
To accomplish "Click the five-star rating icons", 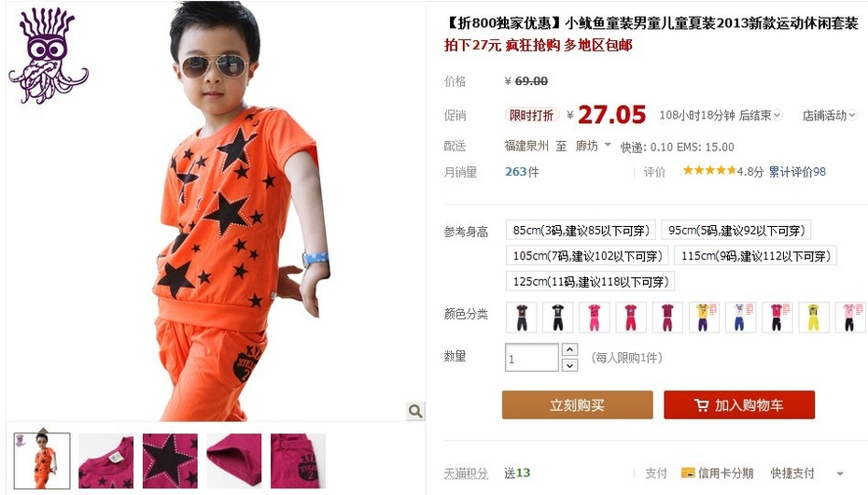I will point(709,171).
